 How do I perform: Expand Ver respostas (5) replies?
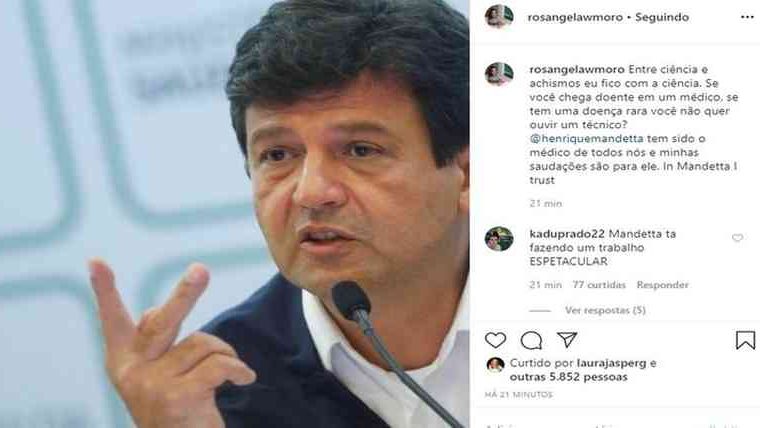point(605,310)
